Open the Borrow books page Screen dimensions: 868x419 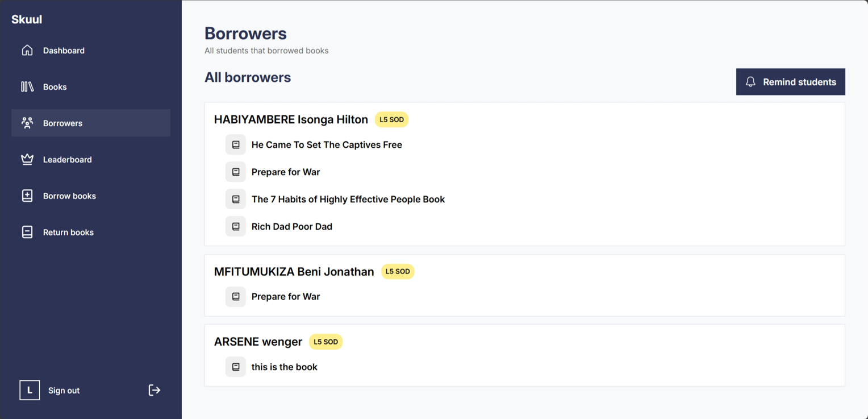tap(69, 196)
